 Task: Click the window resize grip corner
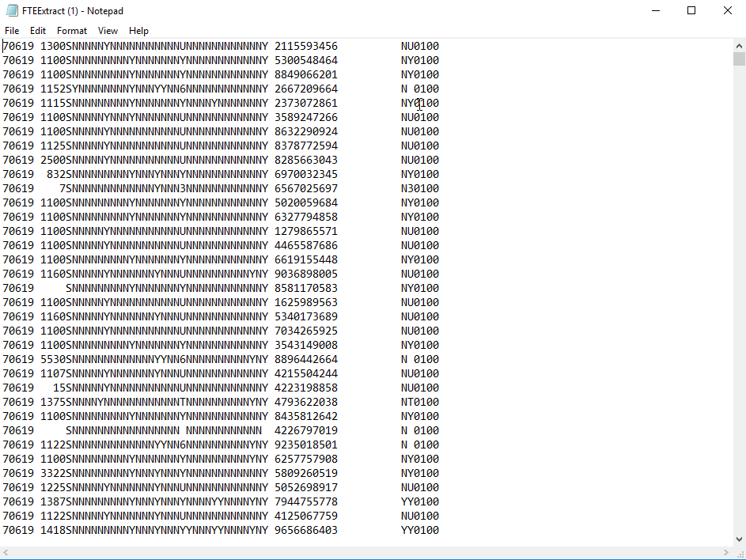click(x=740, y=553)
